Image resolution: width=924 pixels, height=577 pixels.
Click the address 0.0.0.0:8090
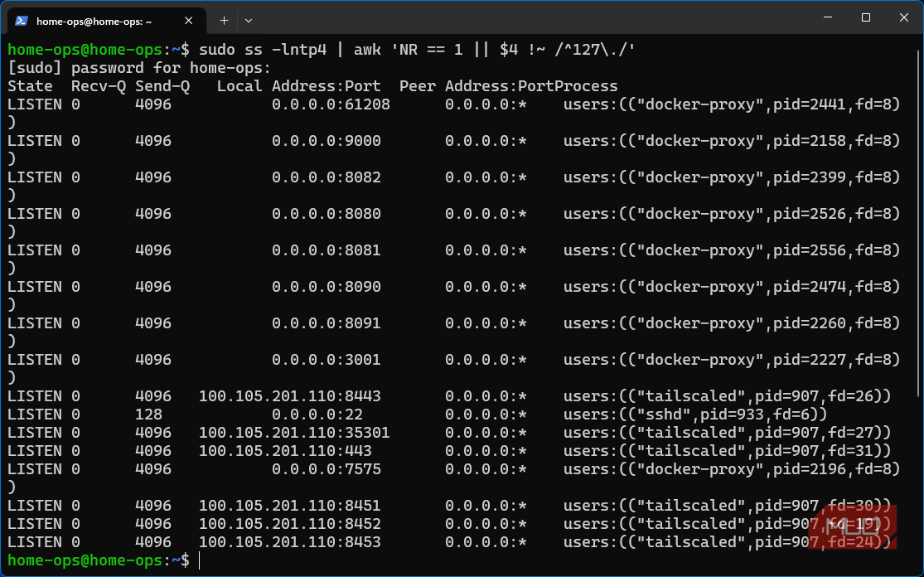click(x=326, y=287)
